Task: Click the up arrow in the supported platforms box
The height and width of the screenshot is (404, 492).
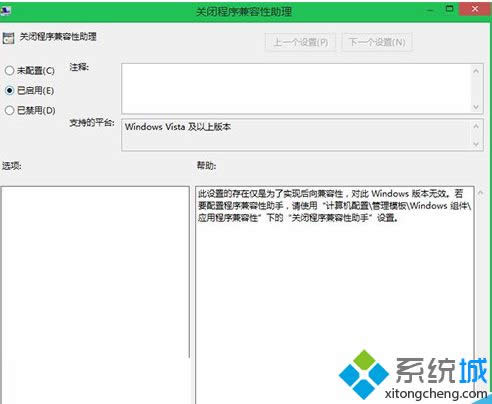Action: pos(476,126)
